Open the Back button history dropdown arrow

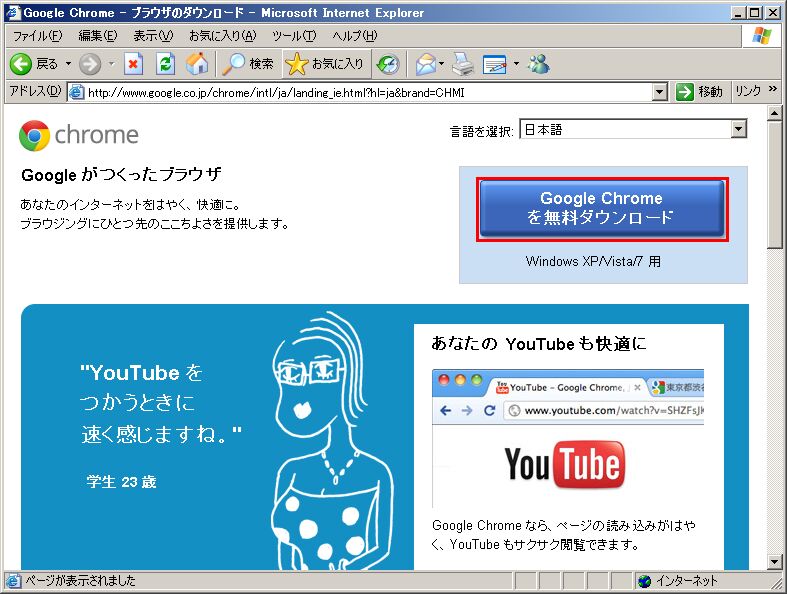click(x=68, y=64)
